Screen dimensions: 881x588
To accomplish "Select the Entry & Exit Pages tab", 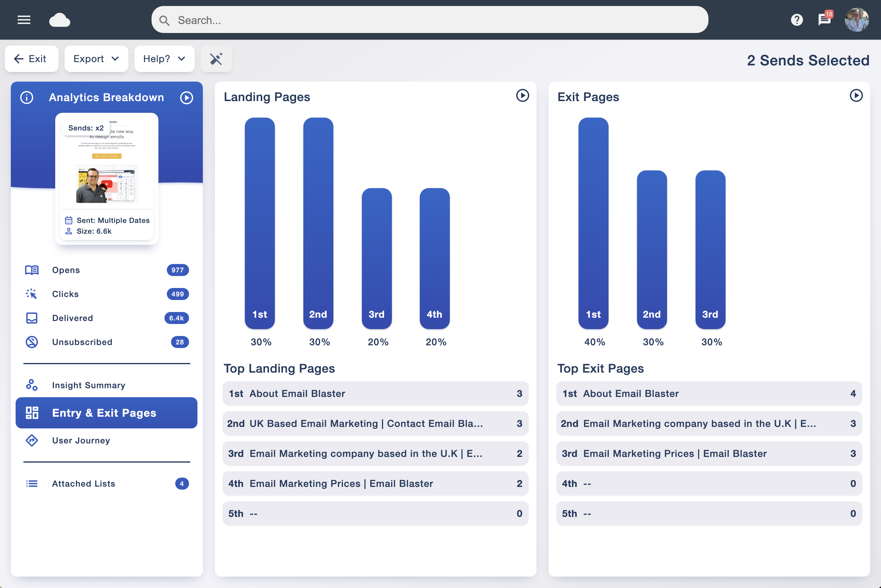I will pyautogui.click(x=107, y=413).
